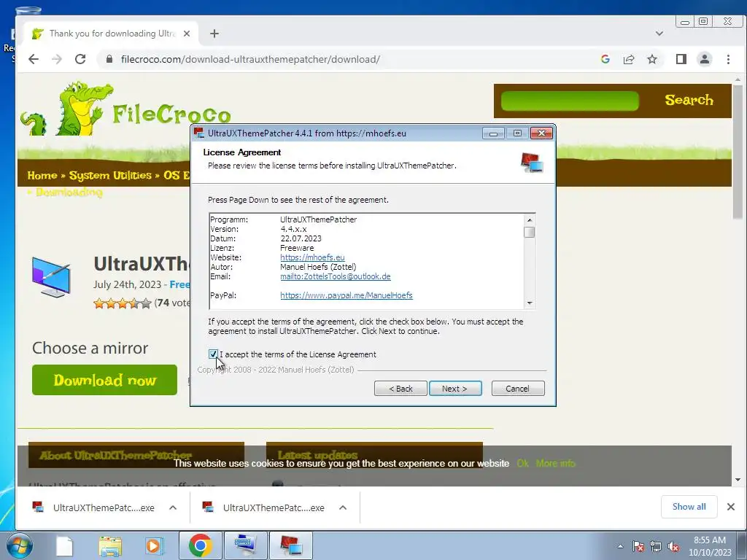Viewport: 747px width, 560px height.
Task: Open the Chrome three-dot menu
Action: pyautogui.click(x=728, y=59)
